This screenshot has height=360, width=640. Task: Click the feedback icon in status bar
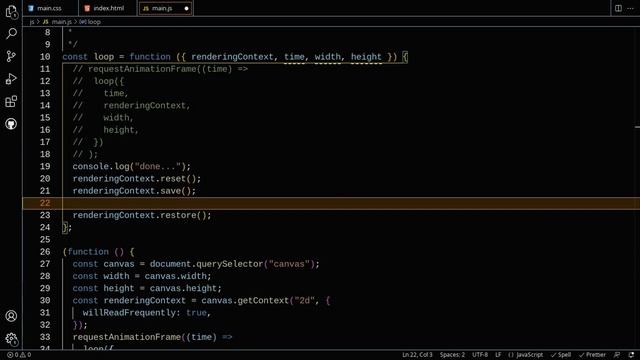[x=617, y=355]
